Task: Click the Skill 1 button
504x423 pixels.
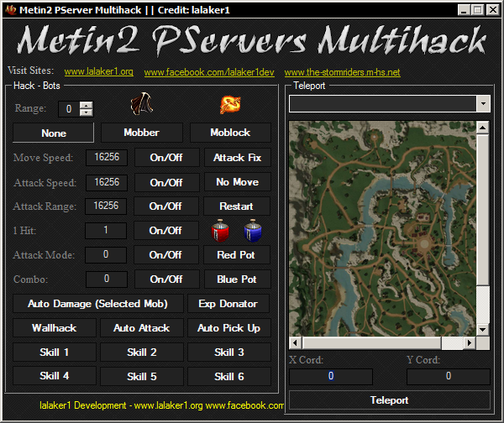Action: point(55,352)
